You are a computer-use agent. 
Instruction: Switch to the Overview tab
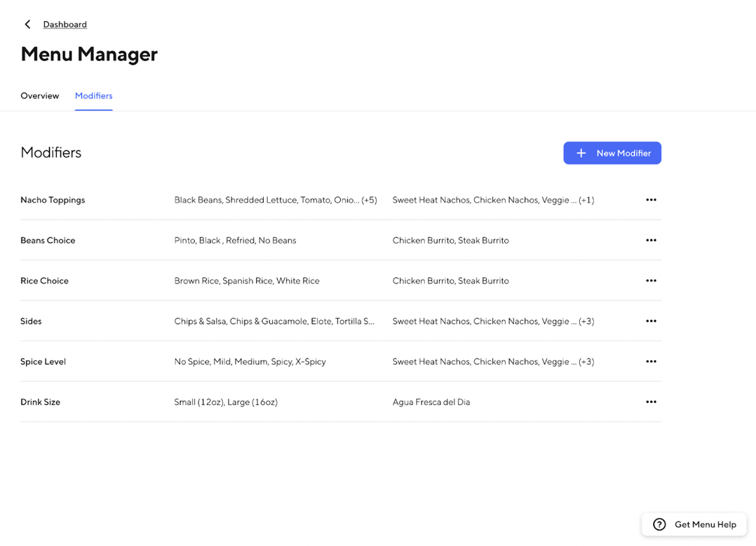[39, 95]
